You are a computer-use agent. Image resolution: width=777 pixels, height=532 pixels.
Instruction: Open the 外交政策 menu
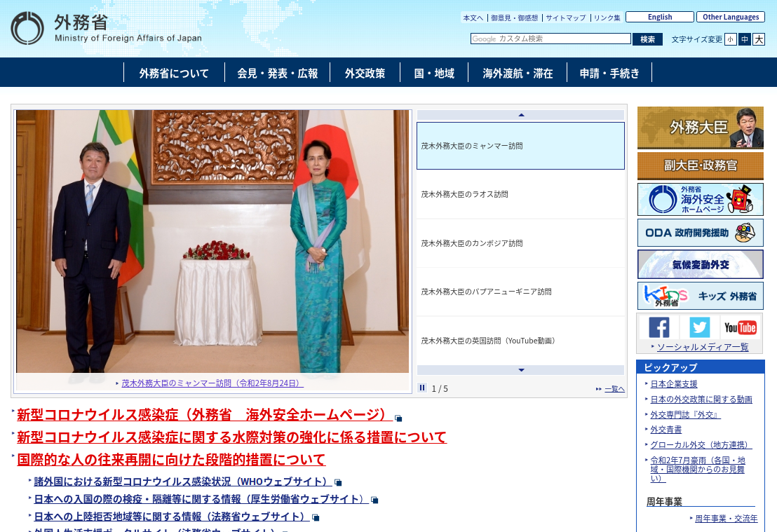[365, 73]
